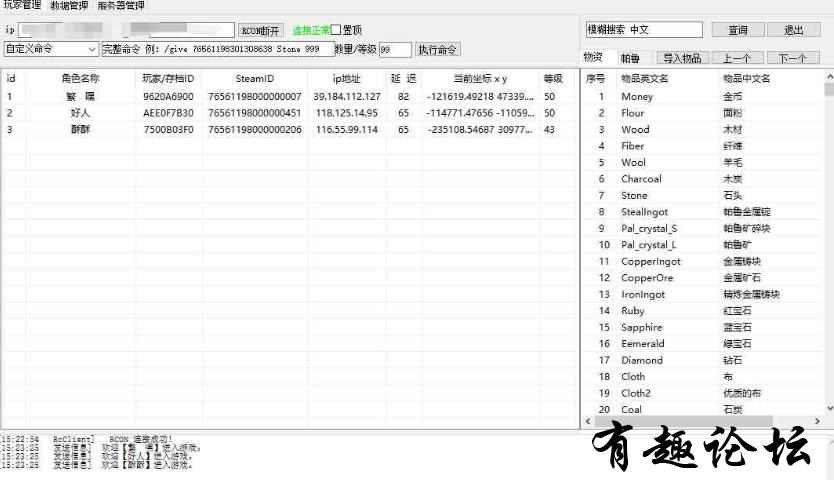This screenshot has width=834, height=480.
Task: Click ip address 116.55.99.114
Action: [x=347, y=129]
